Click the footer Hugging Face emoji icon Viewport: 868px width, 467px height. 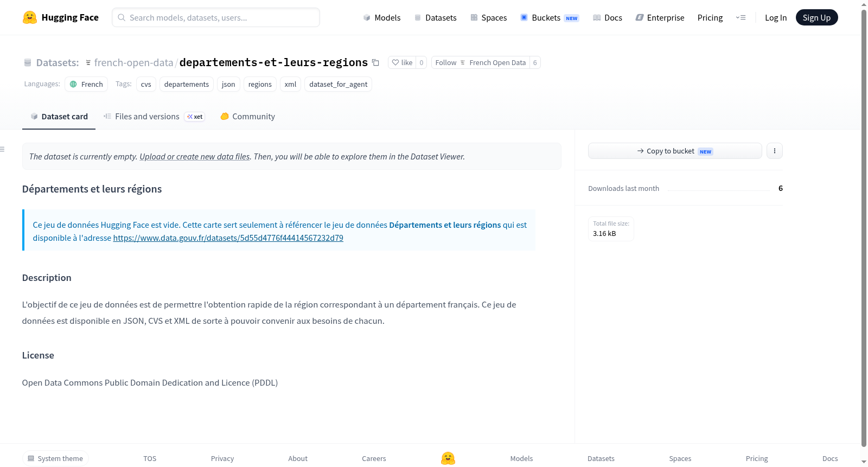click(448, 458)
